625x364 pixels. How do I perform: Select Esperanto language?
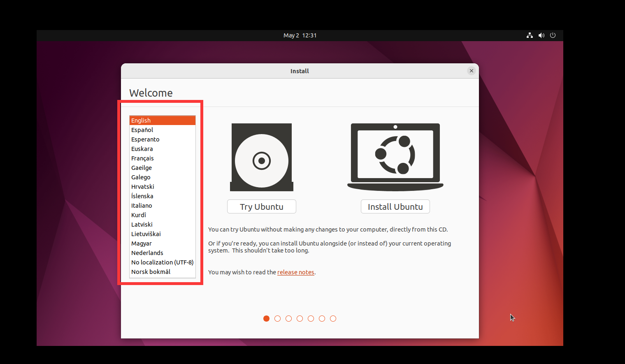pos(163,139)
